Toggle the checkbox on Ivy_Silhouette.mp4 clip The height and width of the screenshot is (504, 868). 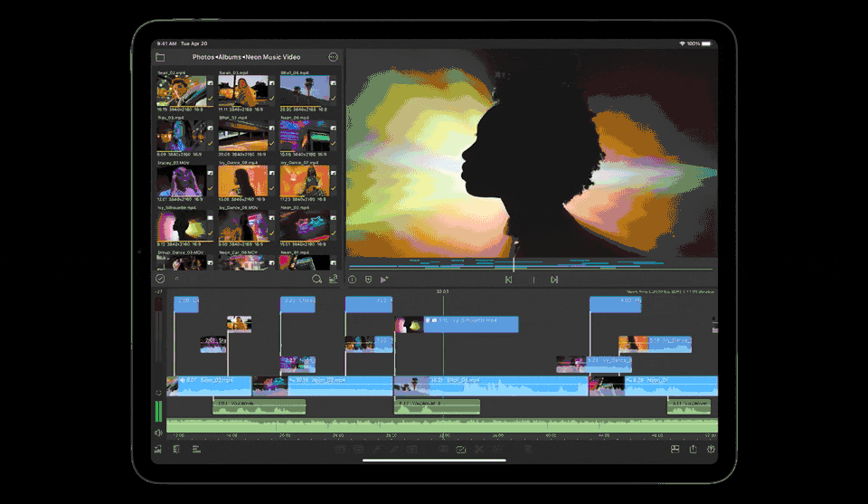pos(211,218)
